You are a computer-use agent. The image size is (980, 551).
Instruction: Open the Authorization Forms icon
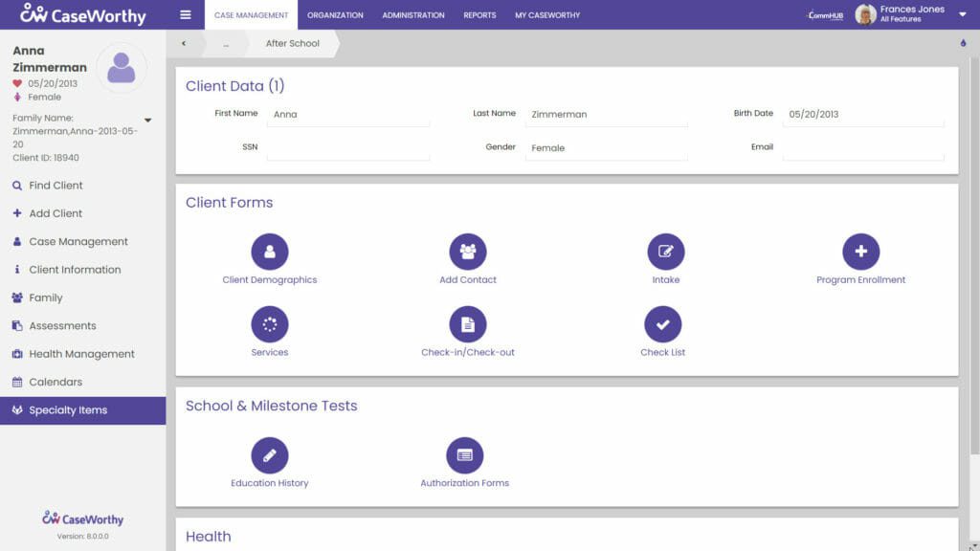pyautogui.click(x=464, y=454)
